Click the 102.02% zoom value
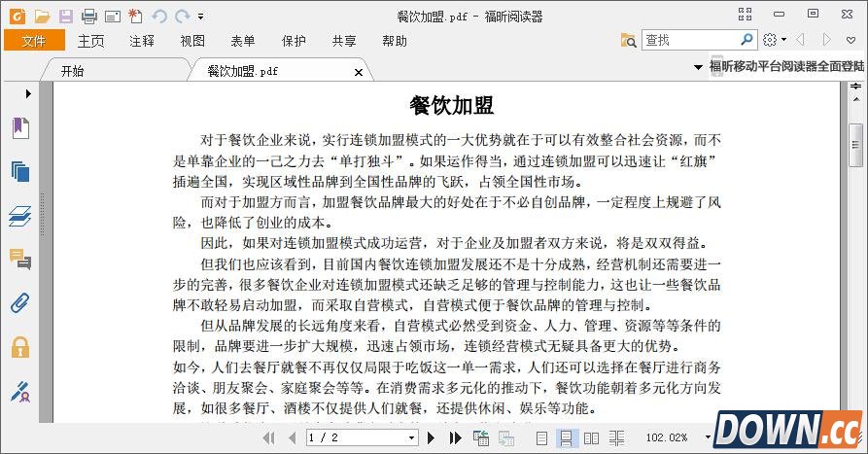 (x=667, y=437)
